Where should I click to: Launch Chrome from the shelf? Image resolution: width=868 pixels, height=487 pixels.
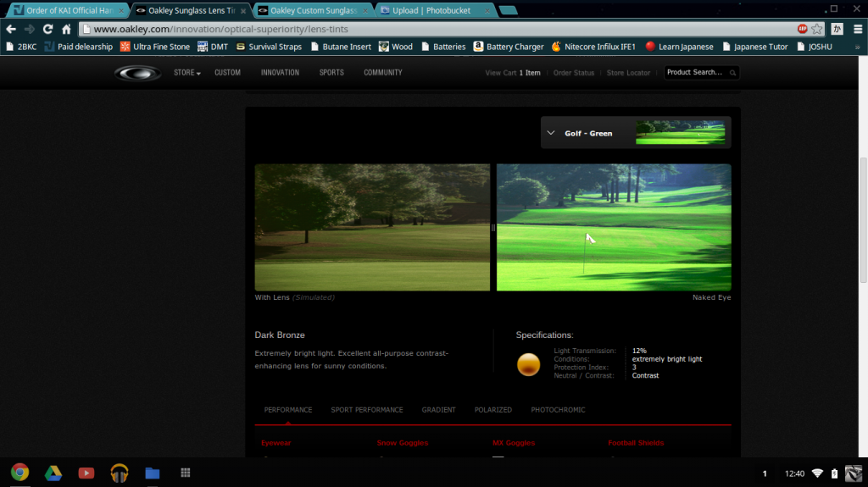pyautogui.click(x=20, y=473)
